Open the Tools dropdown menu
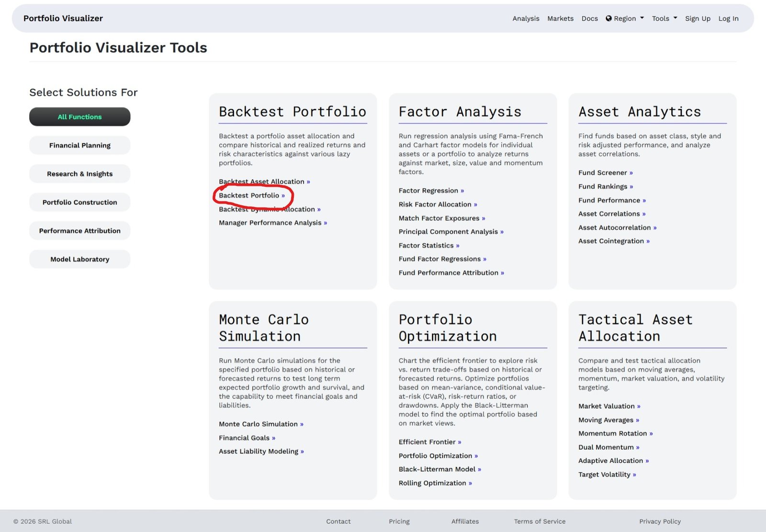766x532 pixels. 665,19
